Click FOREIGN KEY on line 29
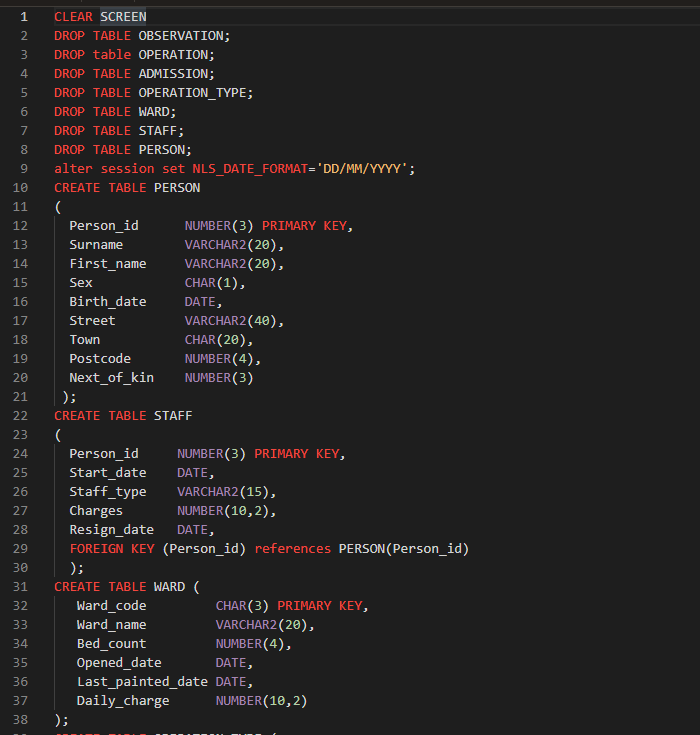700x735 pixels. pyautogui.click(x=112, y=549)
